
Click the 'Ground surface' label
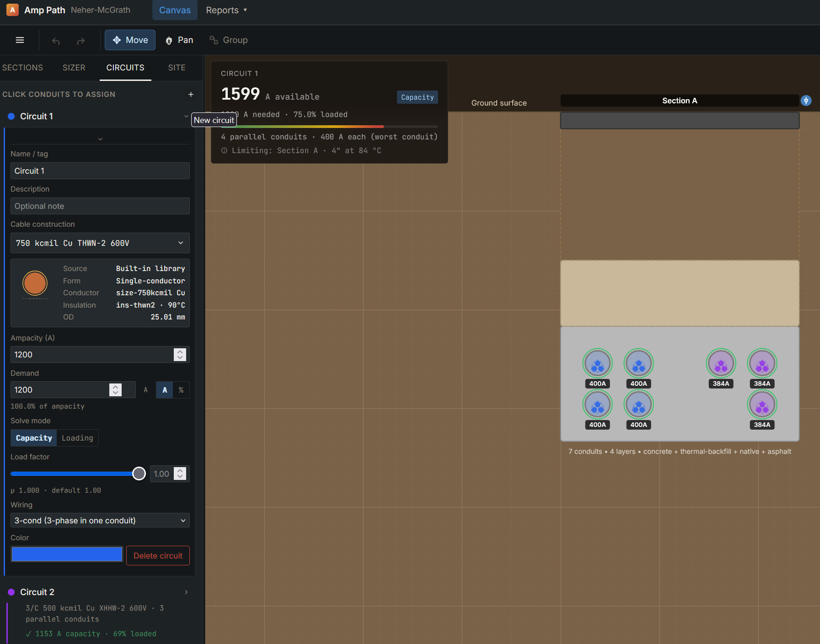coord(499,103)
